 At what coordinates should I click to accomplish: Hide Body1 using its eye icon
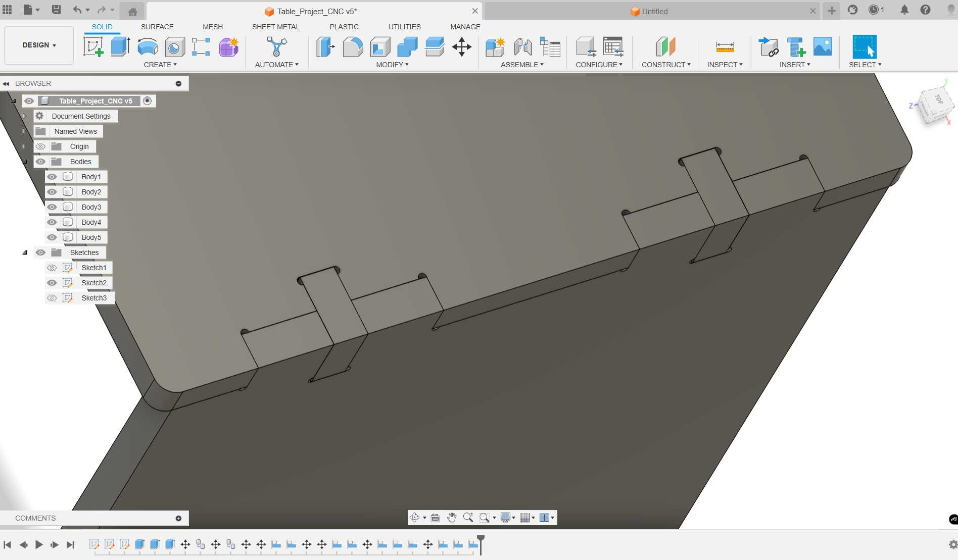pyautogui.click(x=52, y=177)
